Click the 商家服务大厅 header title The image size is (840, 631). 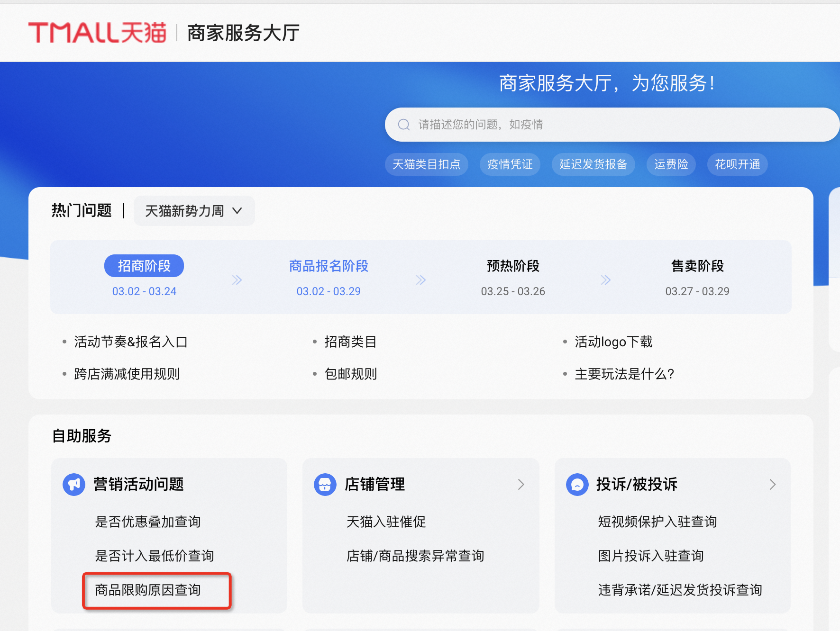(244, 33)
